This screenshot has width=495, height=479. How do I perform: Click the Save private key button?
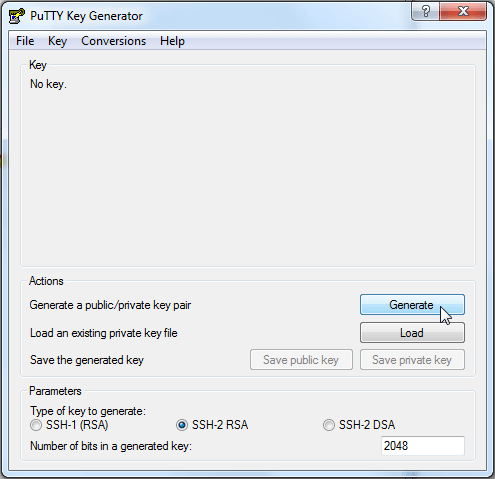412,360
